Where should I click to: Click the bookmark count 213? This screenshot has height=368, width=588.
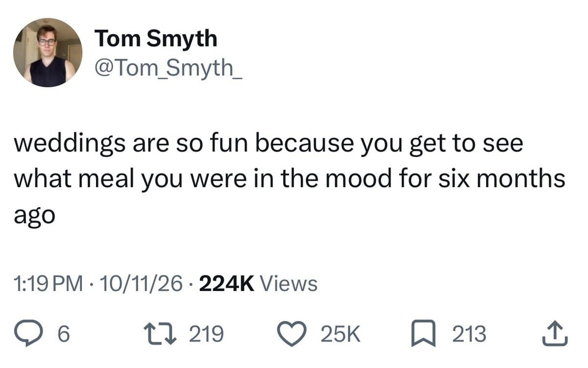click(x=469, y=335)
